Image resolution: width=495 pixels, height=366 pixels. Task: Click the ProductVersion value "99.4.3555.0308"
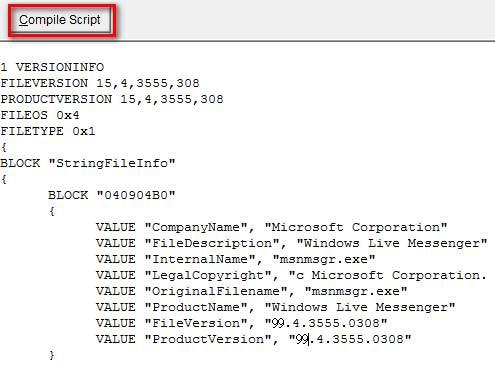[350, 339]
